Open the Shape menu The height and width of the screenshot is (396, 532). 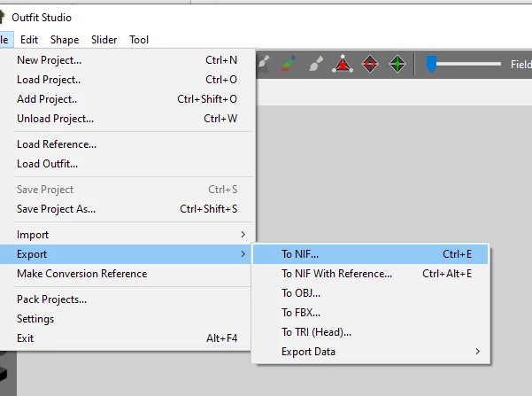tap(65, 40)
